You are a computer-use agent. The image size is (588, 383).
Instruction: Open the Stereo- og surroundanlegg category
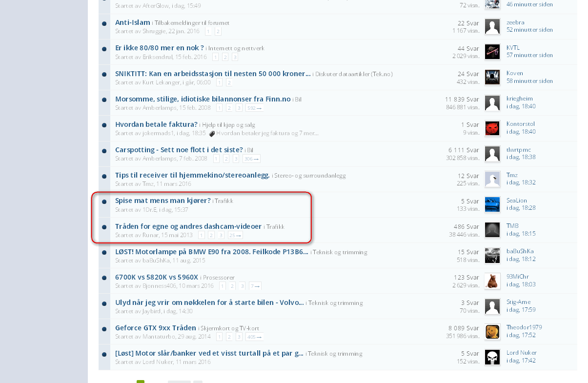[x=310, y=175]
